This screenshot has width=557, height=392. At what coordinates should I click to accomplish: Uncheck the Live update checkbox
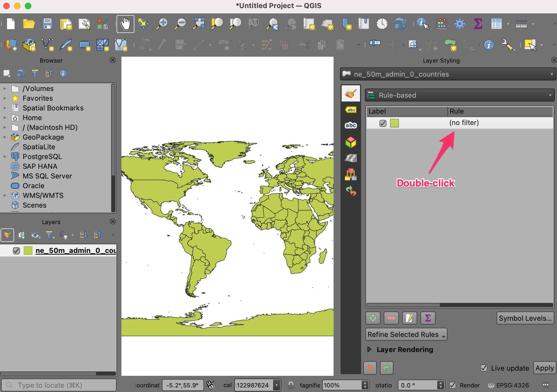pos(484,368)
